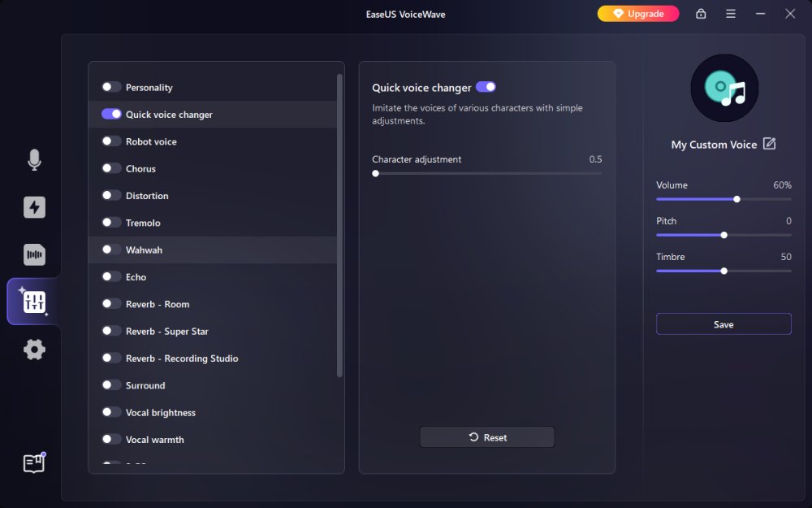
Task: Select the Wahwah label
Action: [x=144, y=250]
